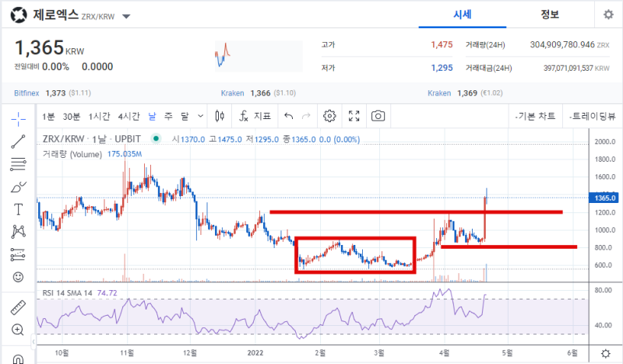The height and width of the screenshot is (364, 623).
Task: Select the forecast and measurement tool
Action: click(18, 254)
